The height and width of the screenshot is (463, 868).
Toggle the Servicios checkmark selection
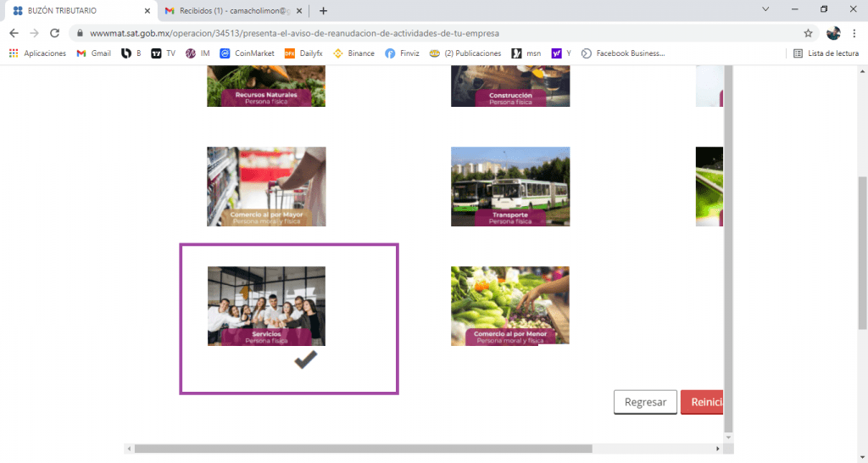tap(305, 360)
